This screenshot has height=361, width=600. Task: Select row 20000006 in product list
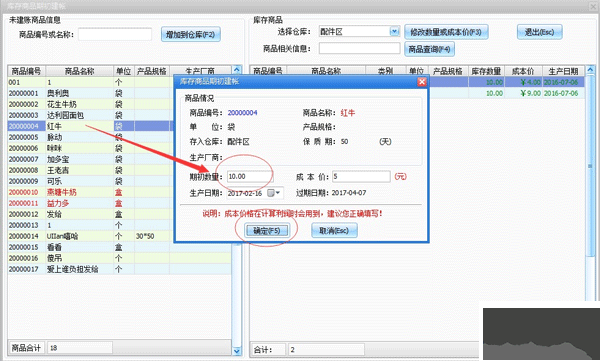pos(119,148)
